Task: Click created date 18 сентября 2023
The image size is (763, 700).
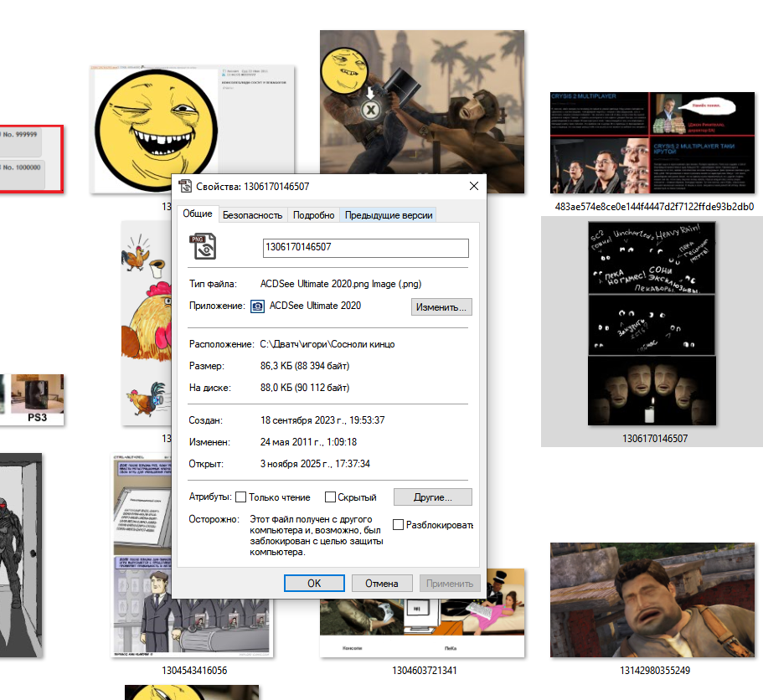Action: point(322,420)
